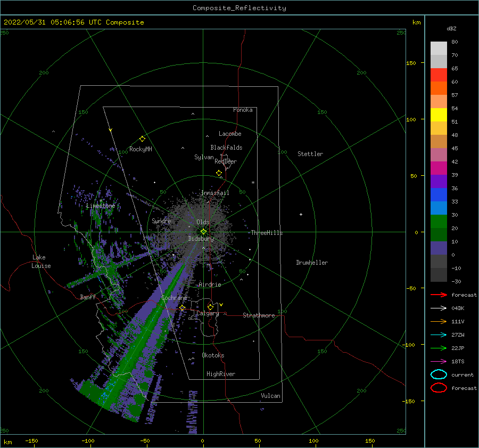The height and width of the screenshot is (448, 479).
Task: Click the light orange 57 dBZ swatch
Action: click(439, 102)
